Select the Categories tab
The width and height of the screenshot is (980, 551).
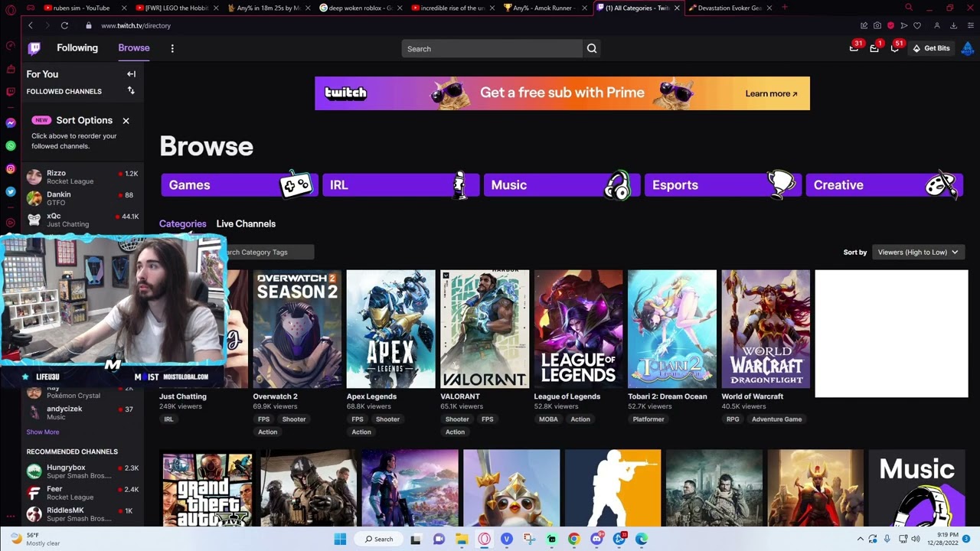pos(183,223)
